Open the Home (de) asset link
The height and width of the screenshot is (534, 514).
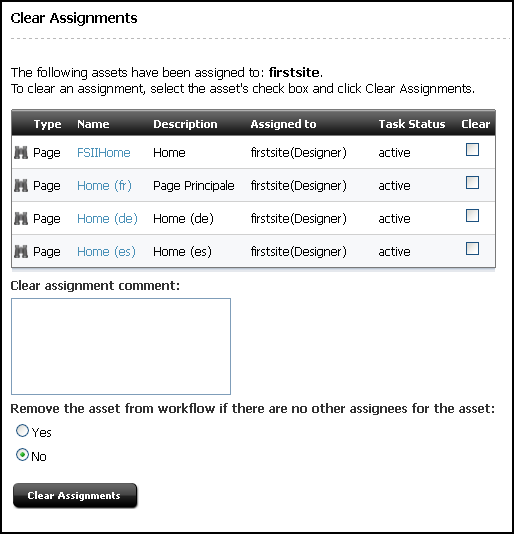[107, 219]
